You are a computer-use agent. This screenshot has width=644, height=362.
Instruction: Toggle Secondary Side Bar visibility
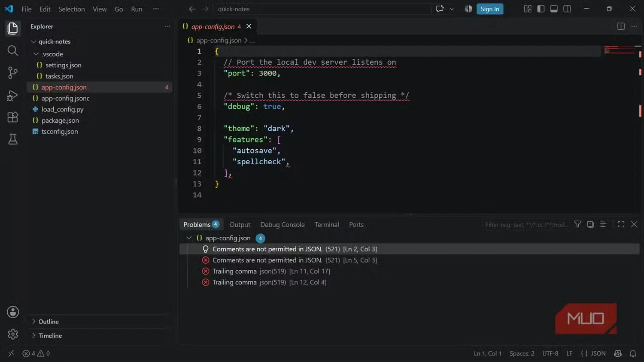tap(567, 9)
